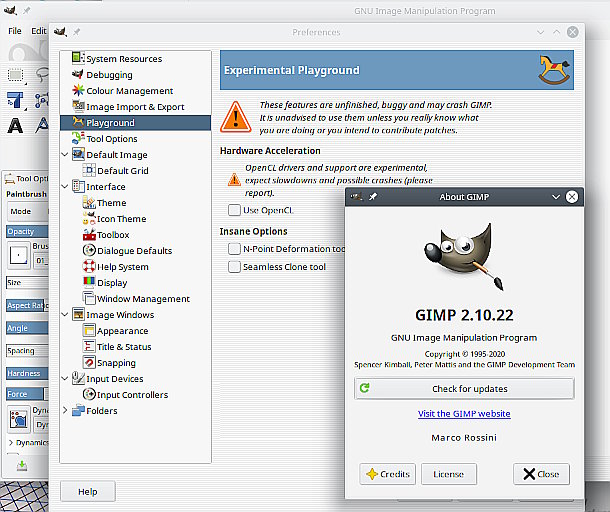610x512 pixels.
Task: Collapse the Default Image tree branch
Action: click(x=65, y=154)
